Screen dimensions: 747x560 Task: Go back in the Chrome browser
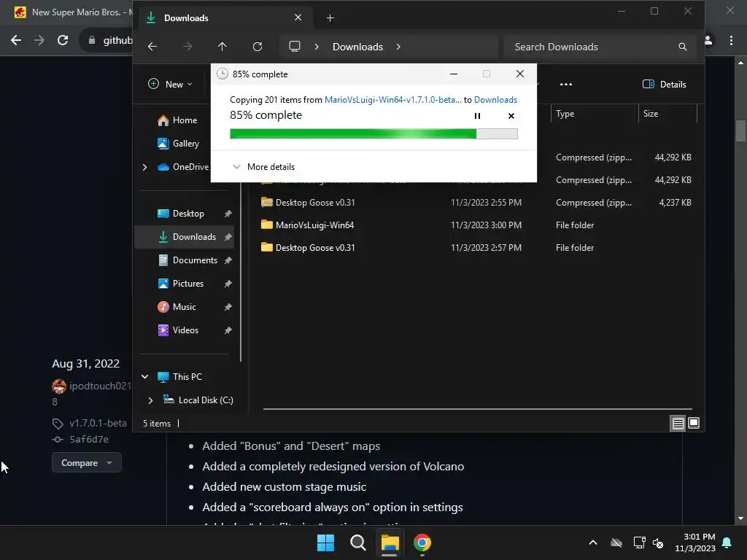(16, 41)
